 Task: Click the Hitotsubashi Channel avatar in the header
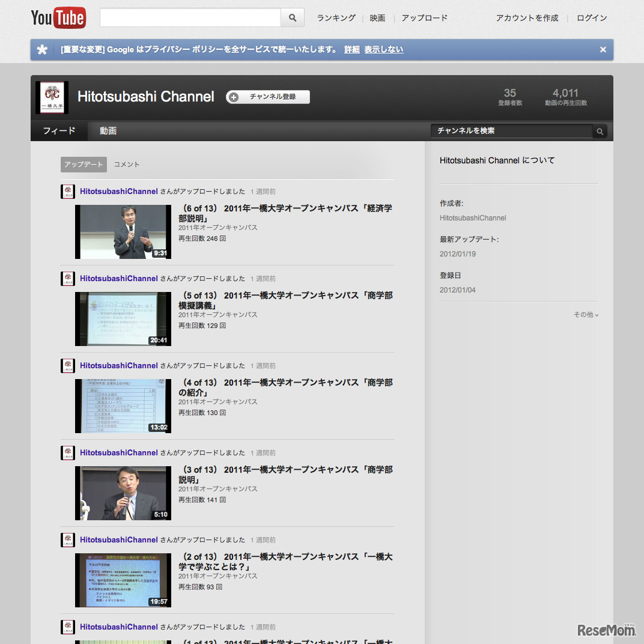coord(52,97)
